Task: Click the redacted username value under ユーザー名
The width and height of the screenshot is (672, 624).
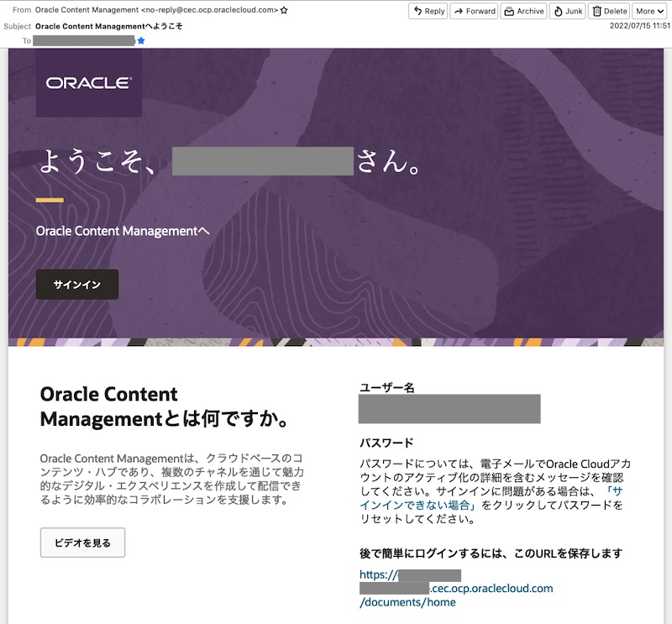Action: tap(449, 409)
